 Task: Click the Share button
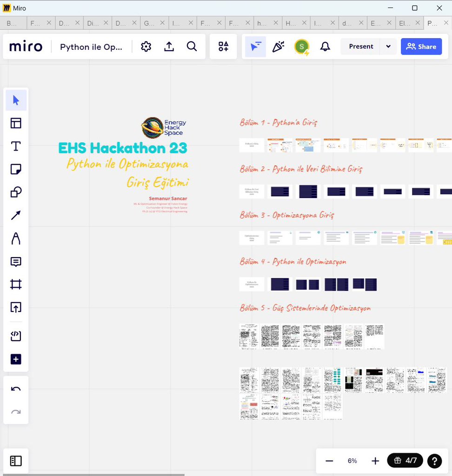click(x=421, y=46)
